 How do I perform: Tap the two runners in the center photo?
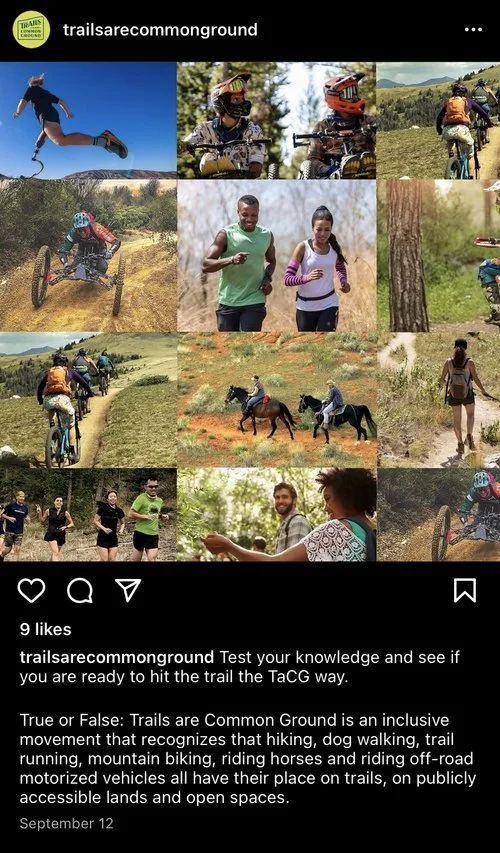point(276,256)
